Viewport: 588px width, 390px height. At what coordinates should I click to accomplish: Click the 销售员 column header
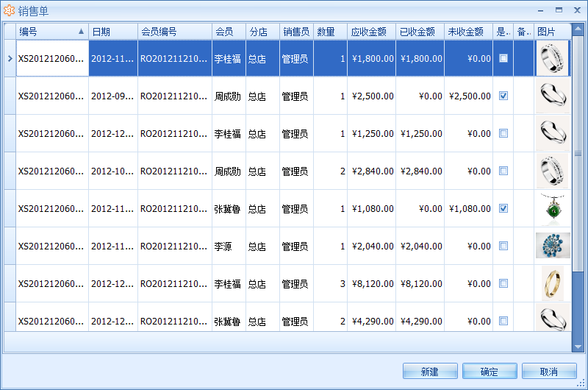tap(296, 32)
